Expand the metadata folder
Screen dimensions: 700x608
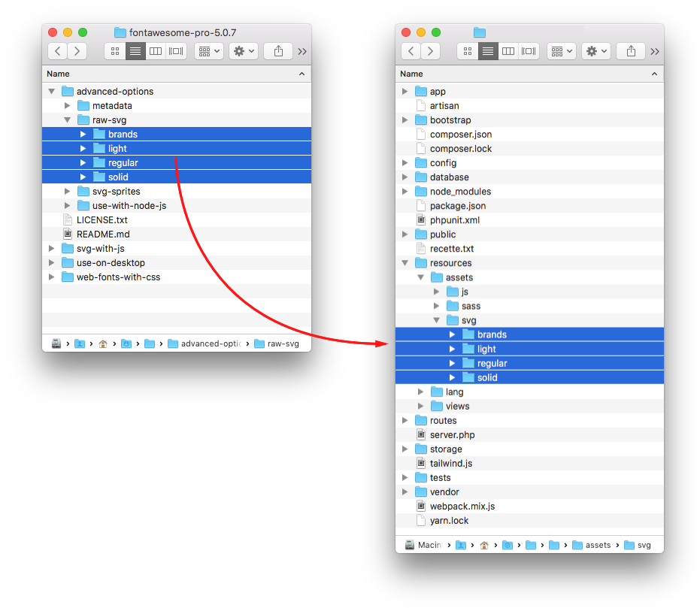tap(68, 106)
